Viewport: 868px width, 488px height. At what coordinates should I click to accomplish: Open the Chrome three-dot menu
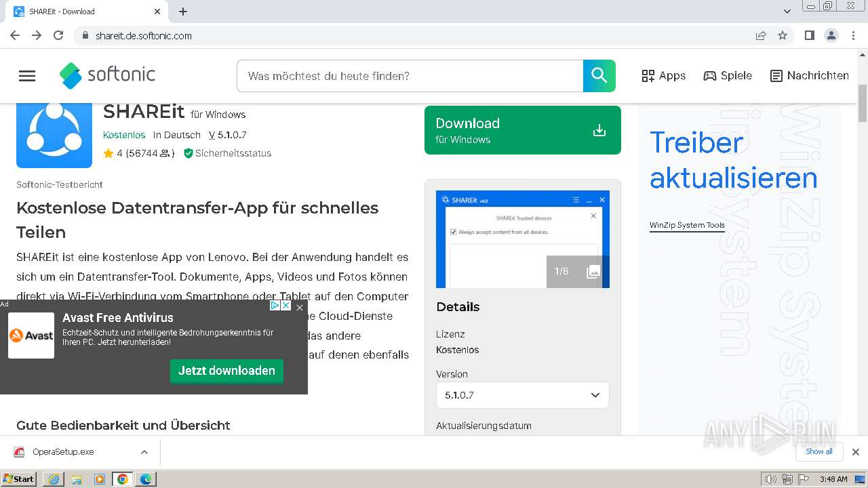(x=853, y=35)
